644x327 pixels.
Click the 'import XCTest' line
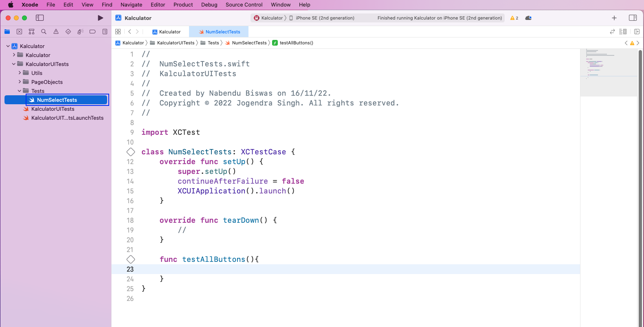coord(171,132)
